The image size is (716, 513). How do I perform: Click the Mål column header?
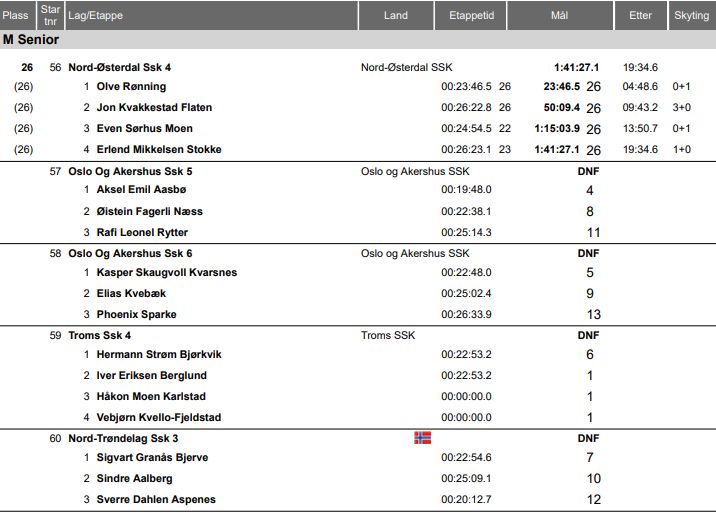(x=559, y=15)
